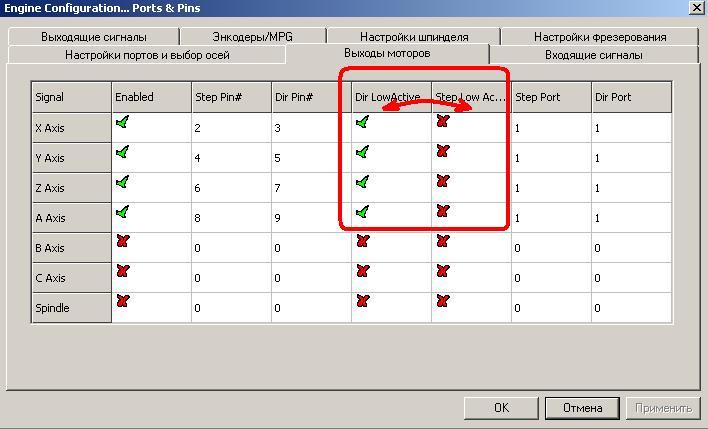This screenshot has height=429, width=708.
Task: Toggle A Axis Dir LowActive checkmark
Action: click(362, 212)
